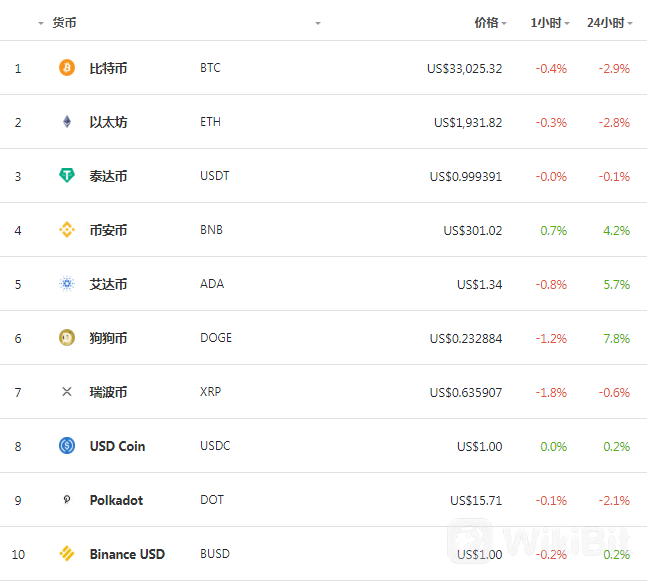Image resolution: width=647 pixels, height=582 pixels.
Task: Open the 以太坊 coin link
Action: (x=108, y=122)
